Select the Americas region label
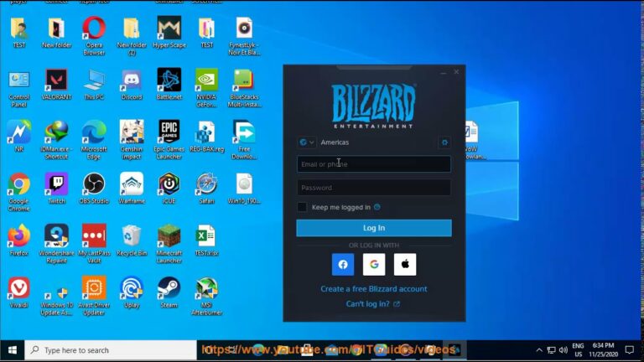The height and width of the screenshot is (362, 644). (x=335, y=142)
